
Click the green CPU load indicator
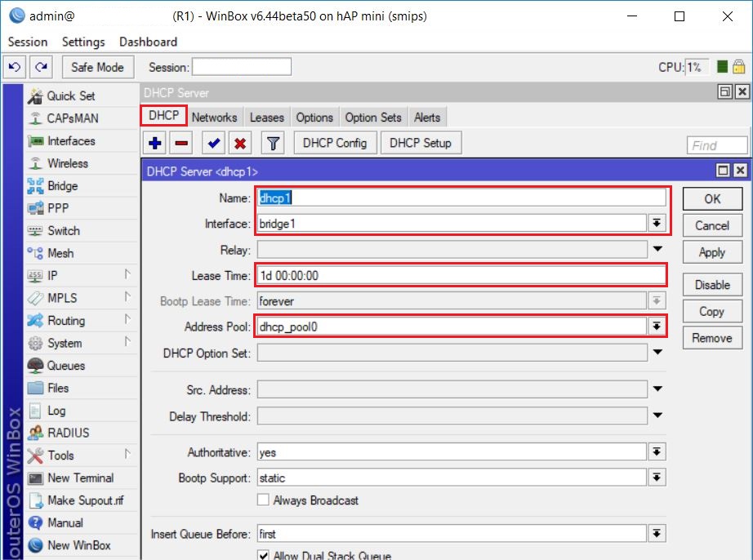tap(722, 67)
